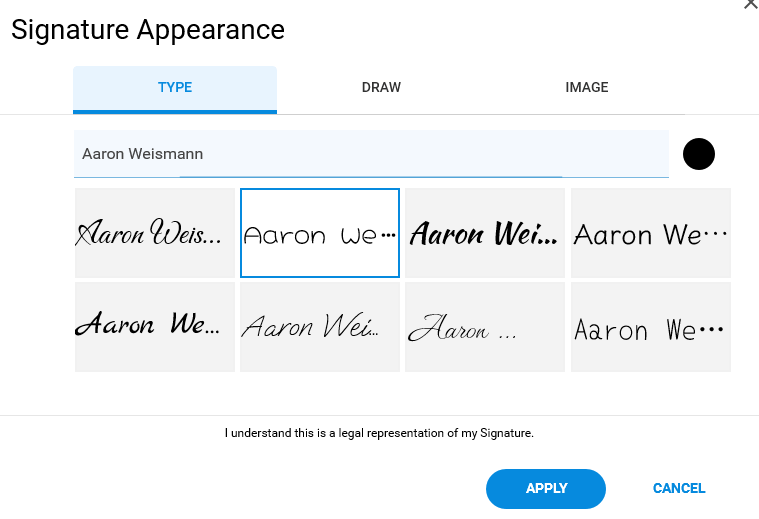759x519 pixels.
Task: Select the flourished 'Aaron ...' calligraphy style
Action: pos(485,327)
